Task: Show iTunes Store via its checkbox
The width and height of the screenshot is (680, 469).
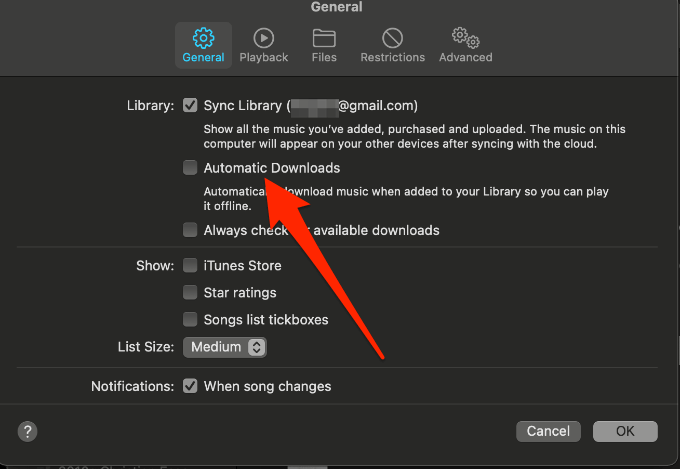Action: point(190,265)
